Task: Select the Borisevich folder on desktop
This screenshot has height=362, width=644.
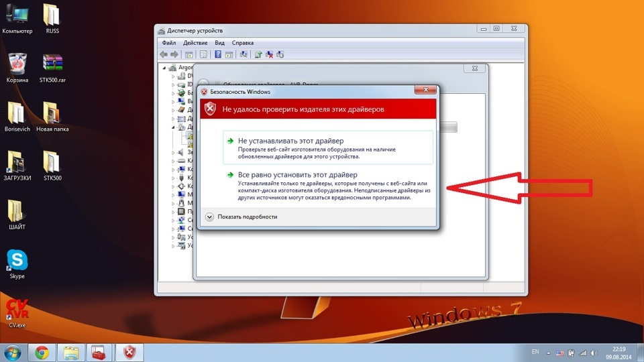Action: (17, 117)
